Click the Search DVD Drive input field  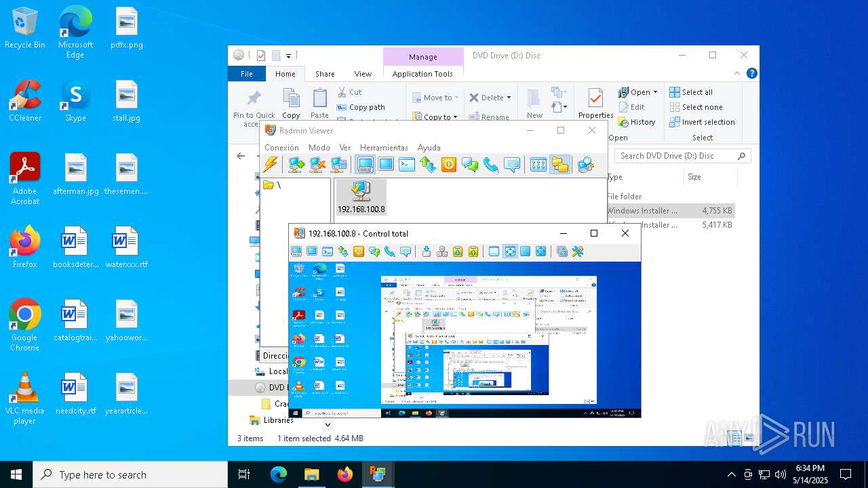click(683, 156)
